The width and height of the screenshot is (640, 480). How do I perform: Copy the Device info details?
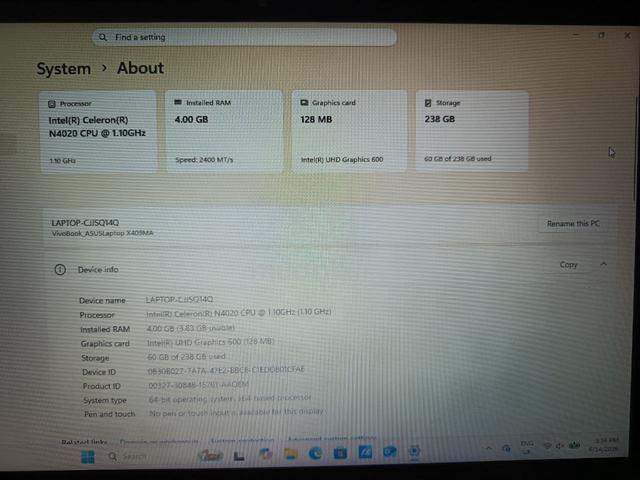pos(569,264)
